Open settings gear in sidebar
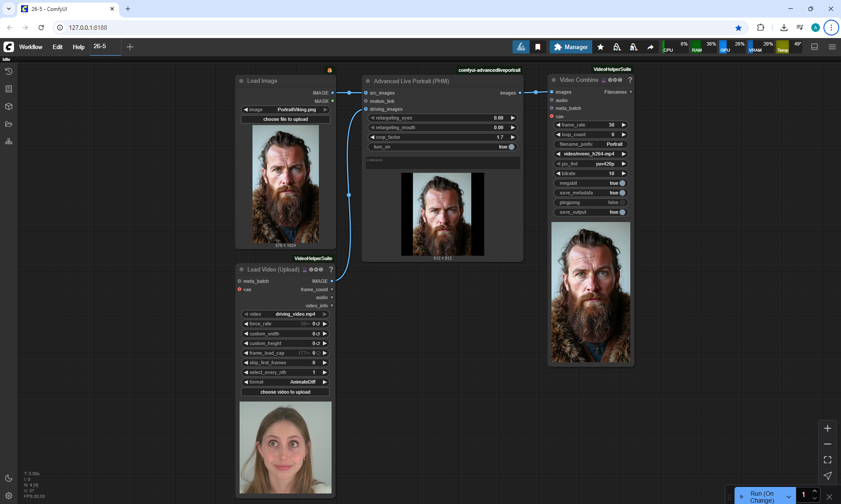 pos(9,496)
